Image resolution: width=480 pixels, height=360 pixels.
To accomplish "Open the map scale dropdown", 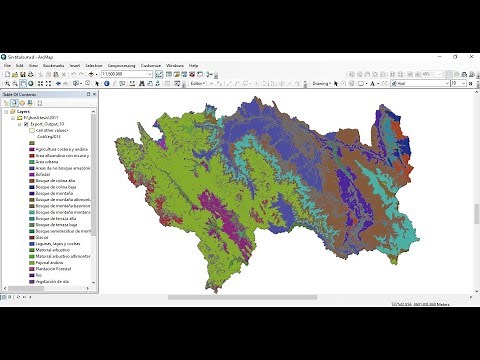I will tap(150, 74).
